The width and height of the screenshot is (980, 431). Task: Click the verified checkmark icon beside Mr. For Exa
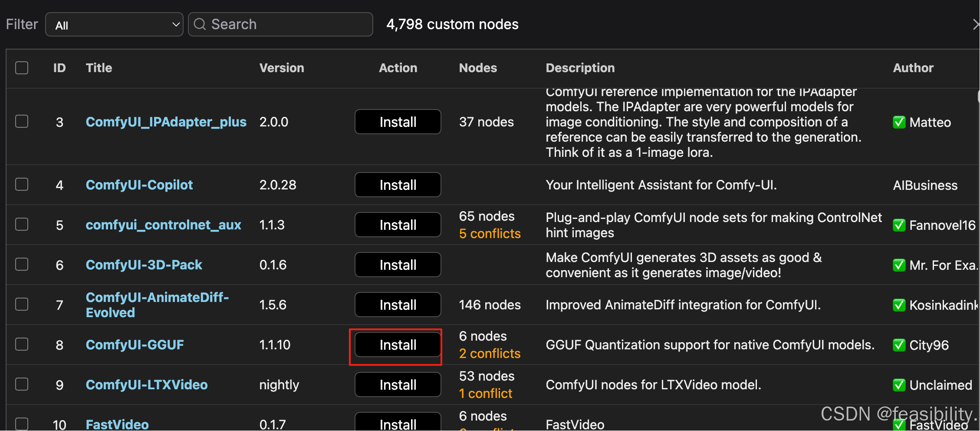[899, 265]
